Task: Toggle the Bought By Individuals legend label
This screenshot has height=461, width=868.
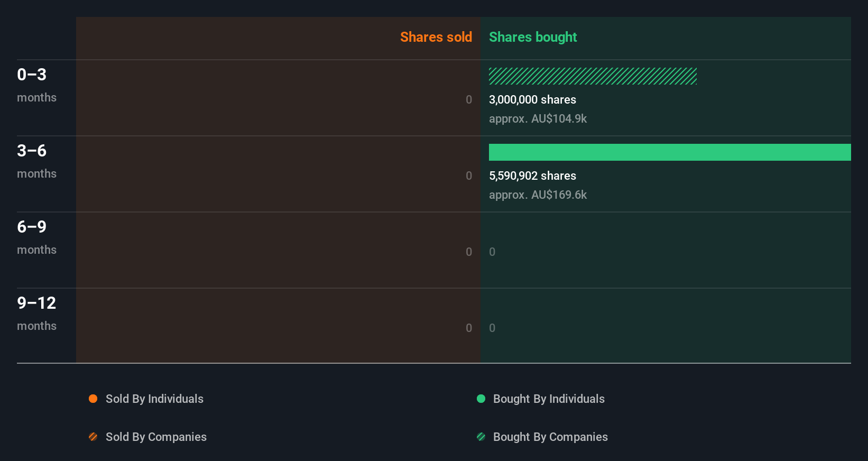Action: 549,399
